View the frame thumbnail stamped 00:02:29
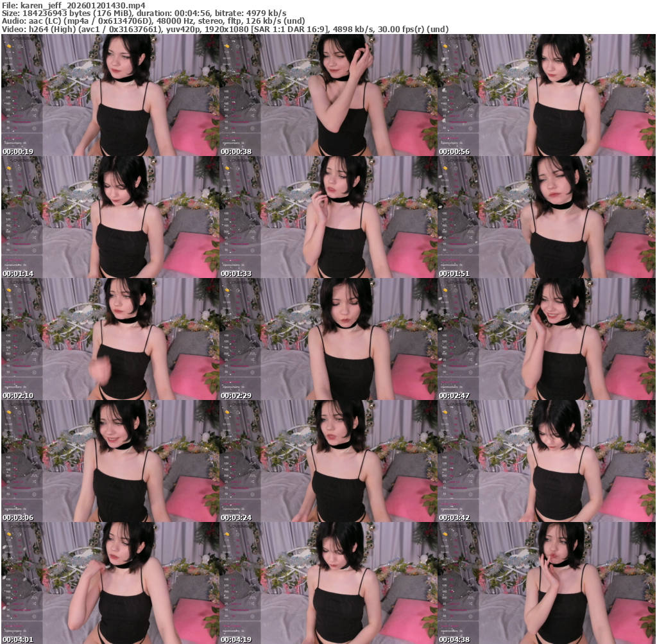Image resolution: width=657 pixels, height=644 pixels. [328, 339]
